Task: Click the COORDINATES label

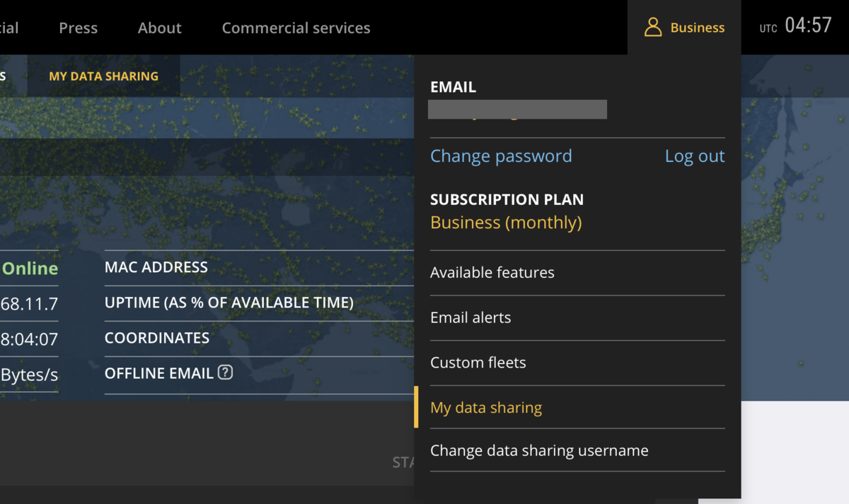Action: click(x=157, y=338)
